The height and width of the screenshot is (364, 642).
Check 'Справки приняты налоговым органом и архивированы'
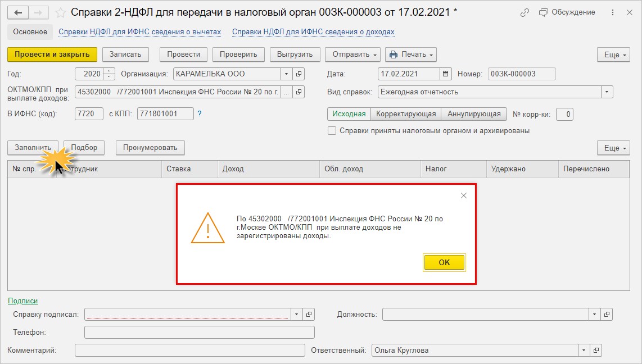point(332,131)
